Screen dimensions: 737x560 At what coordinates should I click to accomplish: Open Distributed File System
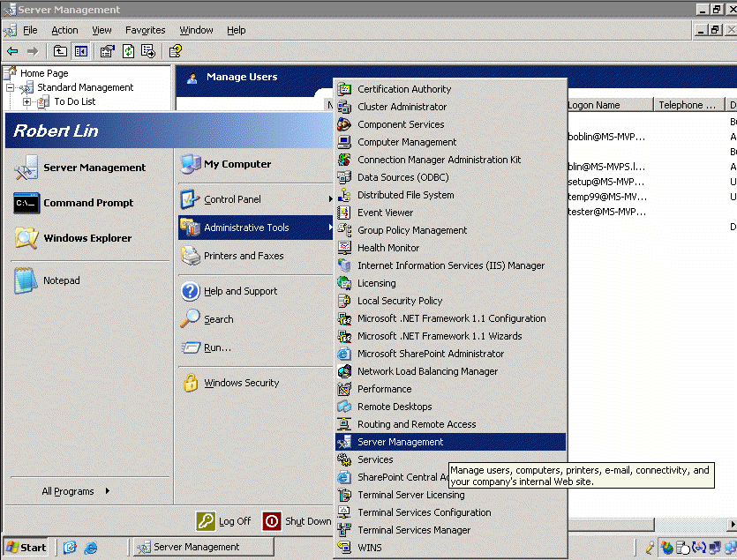[x=450, y=195]
